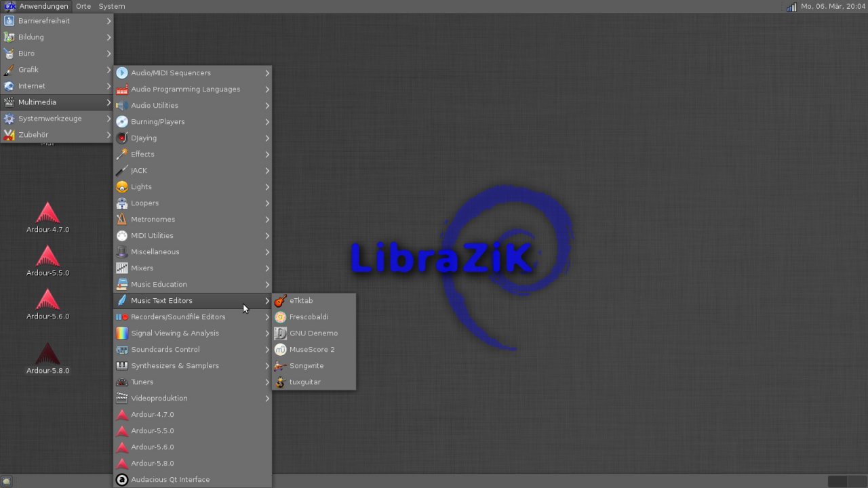Select the Ardour-5.6.0 desktop icon

tap(47, 304)
